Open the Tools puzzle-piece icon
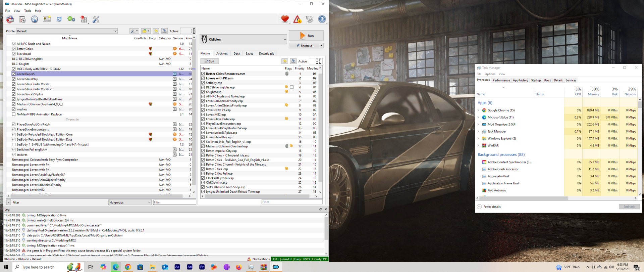Viewport: 644px width, 272px height. pyautogui.click(x=84, y=19)
